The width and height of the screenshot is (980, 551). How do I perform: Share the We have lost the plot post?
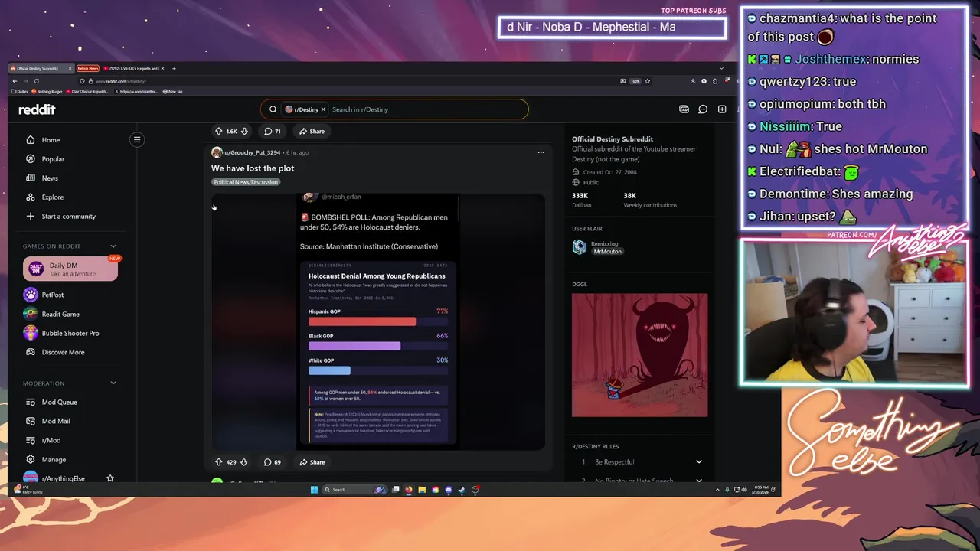point(312,462)
